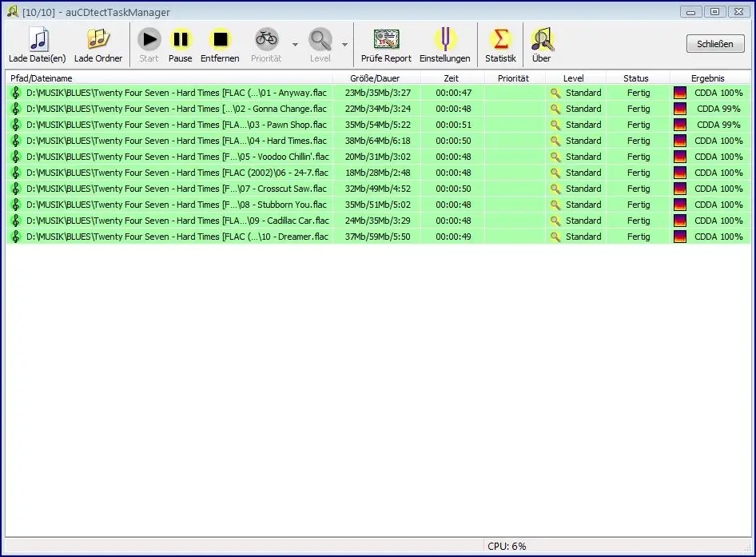Click the treble clef icon for 06 - 24-7.flac

pyautogui.click(x=16, y=172)
